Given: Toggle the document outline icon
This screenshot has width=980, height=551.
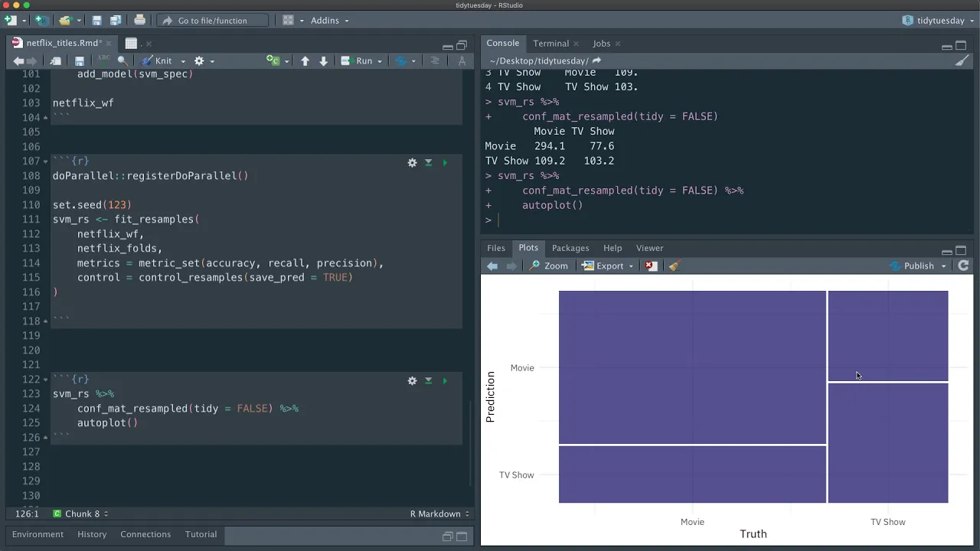Looking at the screenshot, I should (435, 61).
